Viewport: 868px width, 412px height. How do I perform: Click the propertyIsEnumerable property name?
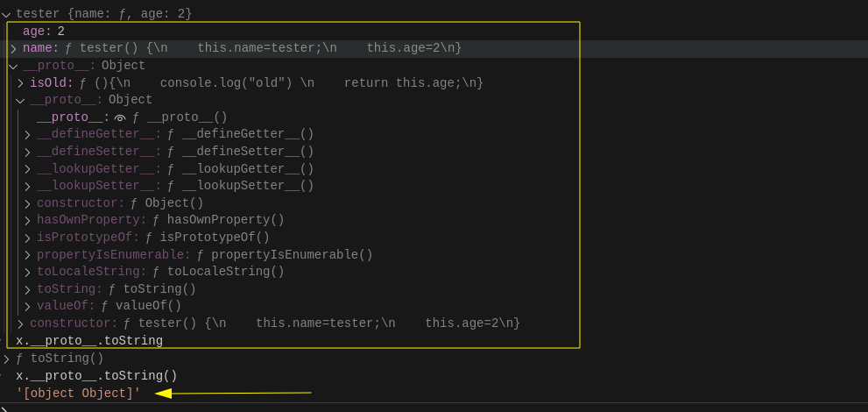pos(113,254)
